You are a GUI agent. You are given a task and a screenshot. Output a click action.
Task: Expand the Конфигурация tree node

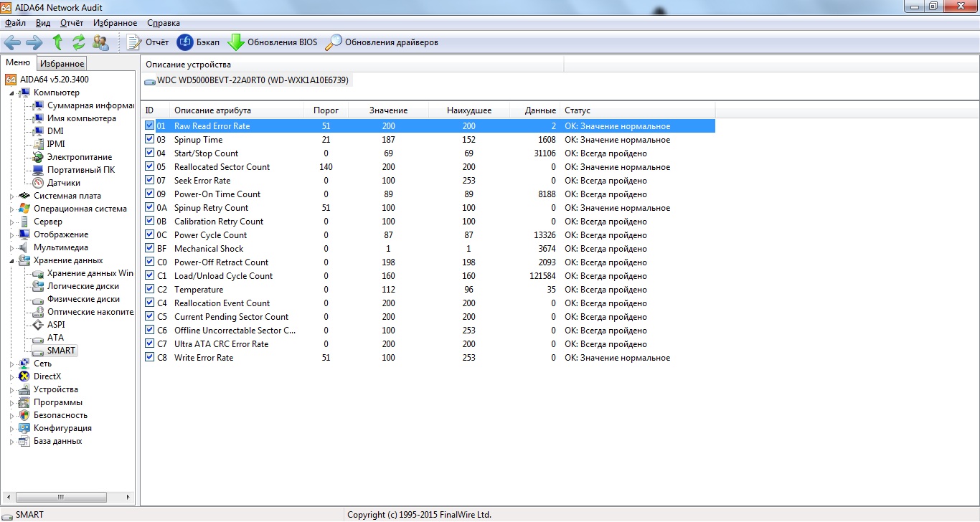11,428
